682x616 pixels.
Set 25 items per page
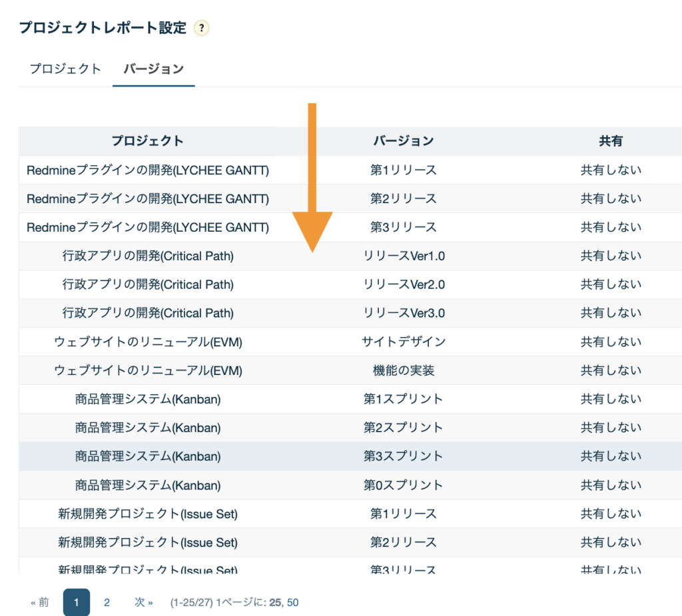coord(275,603)
